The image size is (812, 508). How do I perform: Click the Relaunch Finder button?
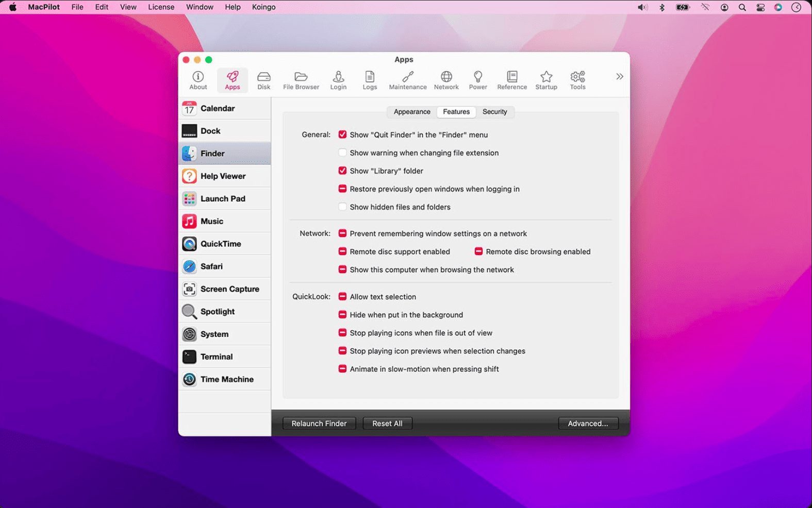[x=319, y=424]
